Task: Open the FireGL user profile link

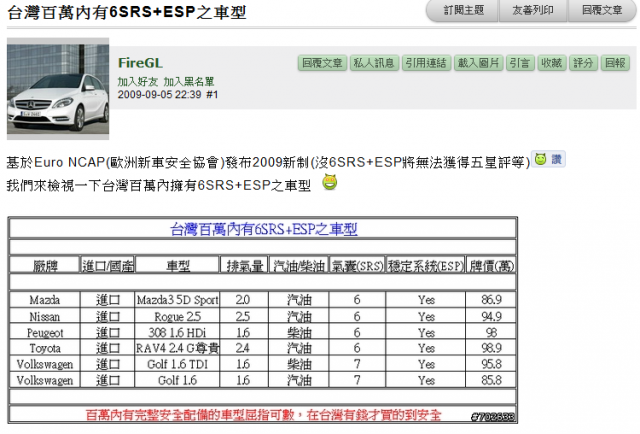Action: pyautogui.click(x=140, y=63)
